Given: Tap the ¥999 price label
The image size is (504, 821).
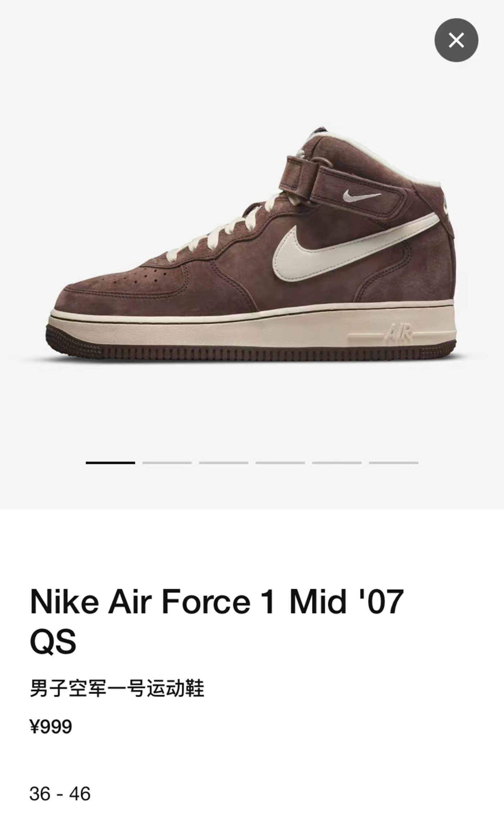Looking at the screenshot, I should click(51, 727).
